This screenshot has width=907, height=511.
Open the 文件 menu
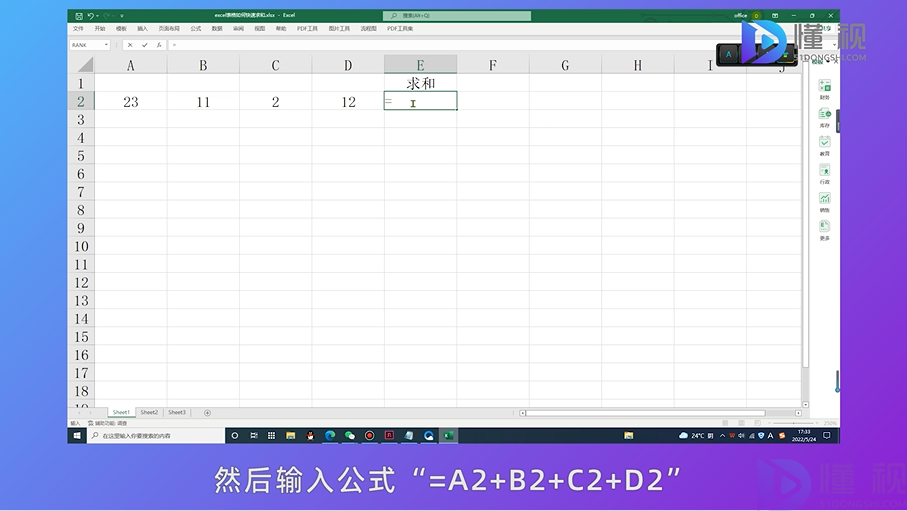78,28
